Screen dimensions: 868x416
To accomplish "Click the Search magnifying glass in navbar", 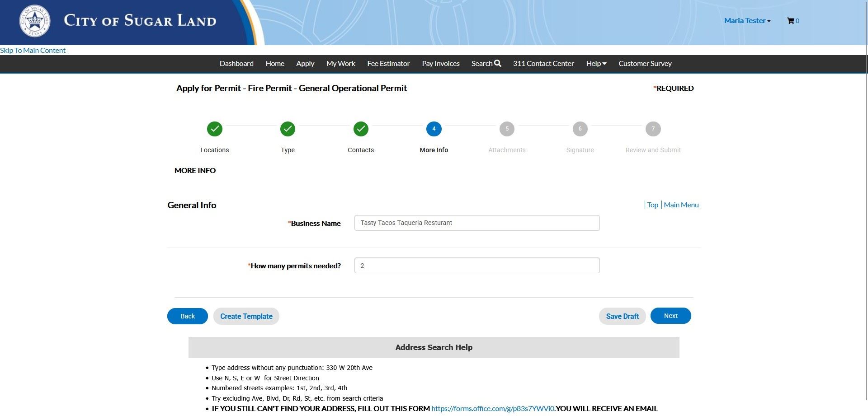I will (x=498, y=63).
